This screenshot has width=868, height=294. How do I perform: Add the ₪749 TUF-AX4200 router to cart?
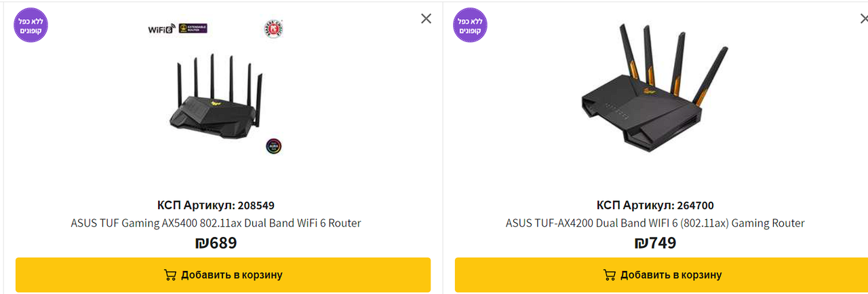point(661,275)
